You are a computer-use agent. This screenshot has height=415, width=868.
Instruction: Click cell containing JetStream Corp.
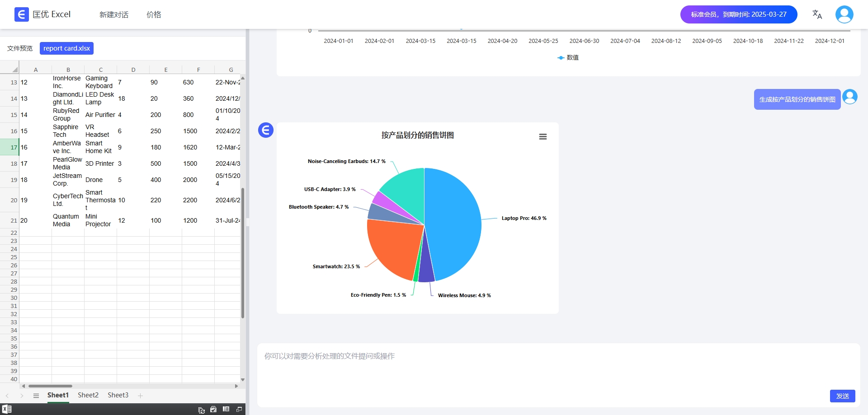pos(68,180)
